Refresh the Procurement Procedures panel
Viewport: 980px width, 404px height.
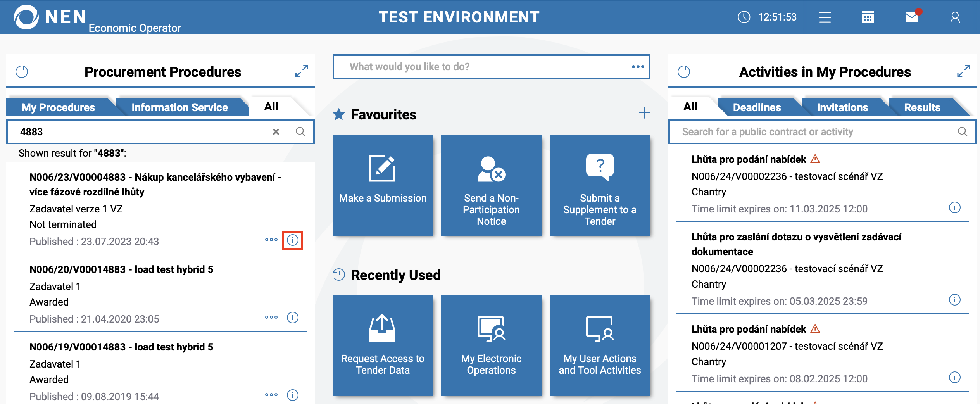coord(22,71)
